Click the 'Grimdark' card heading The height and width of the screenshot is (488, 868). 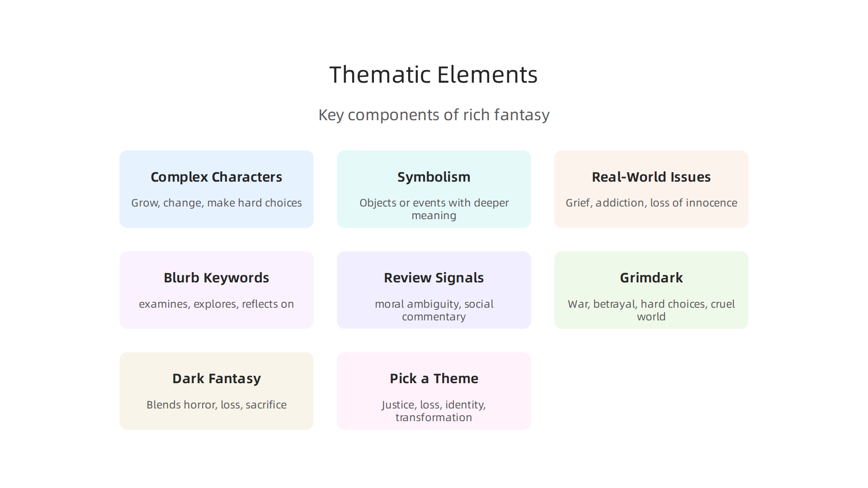coord(651,278)
